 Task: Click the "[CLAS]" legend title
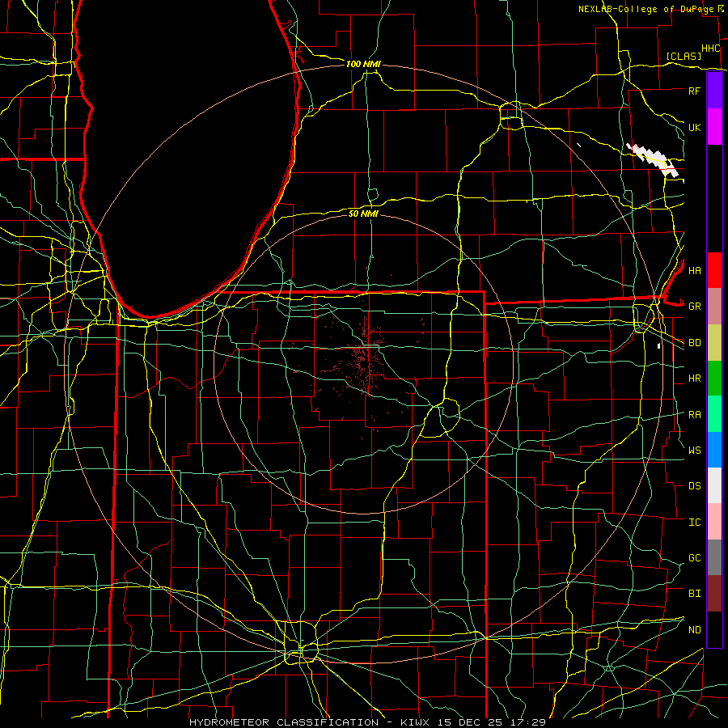point(684,56)
